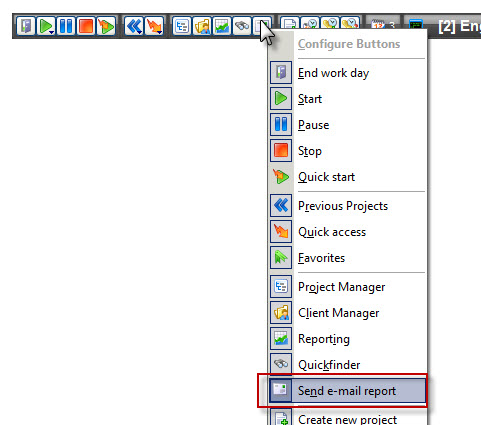Viewport: 481px width, 425px height.
Task: Select Create new project menu item
Action: [x=347, y=418]
